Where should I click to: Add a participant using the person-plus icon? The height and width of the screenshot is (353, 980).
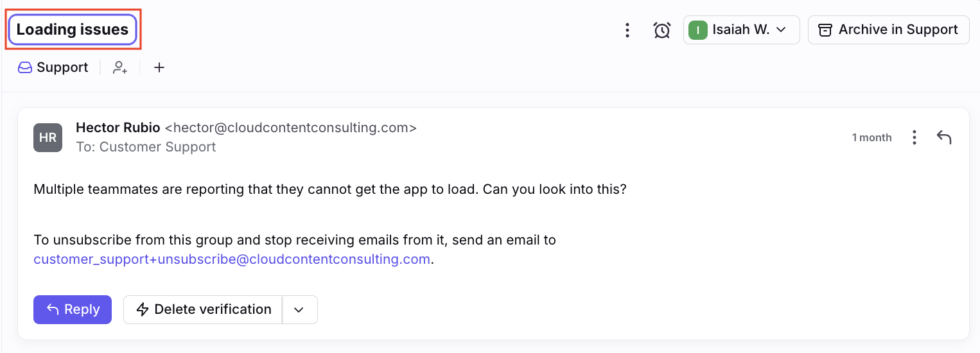(120, 67)
